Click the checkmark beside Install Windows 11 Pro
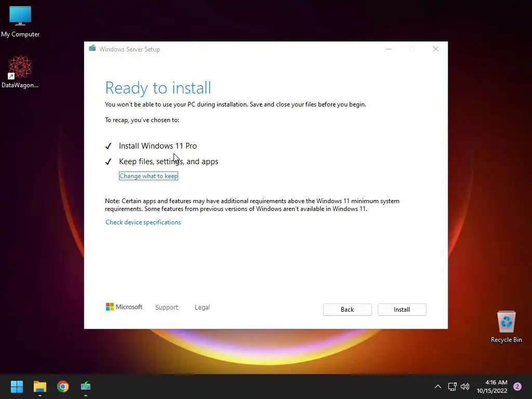The height and width of the screenshot is (399, 532). [x=108, y=146]
